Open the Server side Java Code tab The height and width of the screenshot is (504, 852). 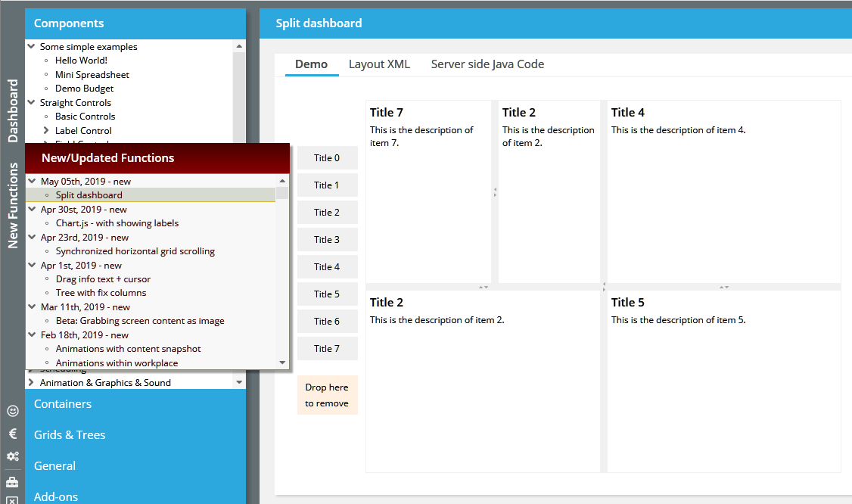coord(487,64)
